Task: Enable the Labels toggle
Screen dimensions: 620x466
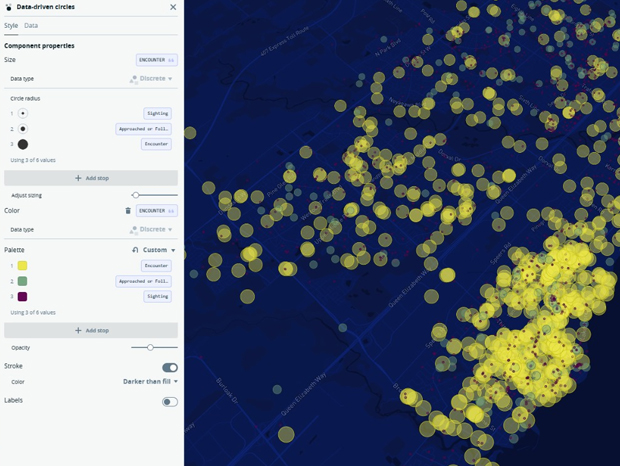Action: point(170,402)
